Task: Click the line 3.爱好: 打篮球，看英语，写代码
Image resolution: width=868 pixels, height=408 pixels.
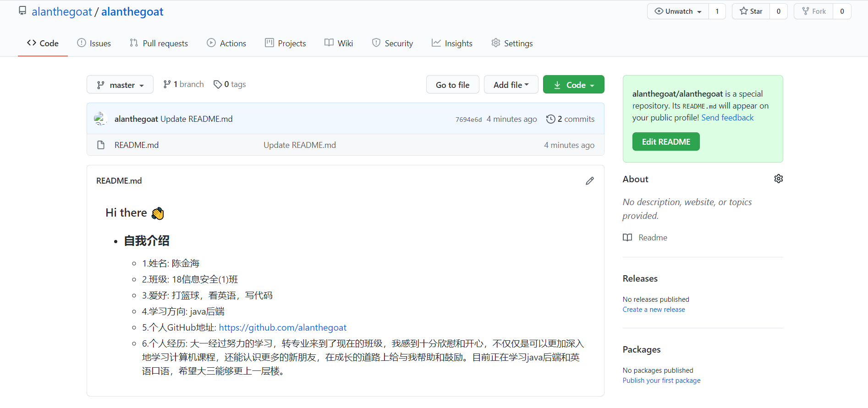Action: pyautogui.click(x=207, y=295)
